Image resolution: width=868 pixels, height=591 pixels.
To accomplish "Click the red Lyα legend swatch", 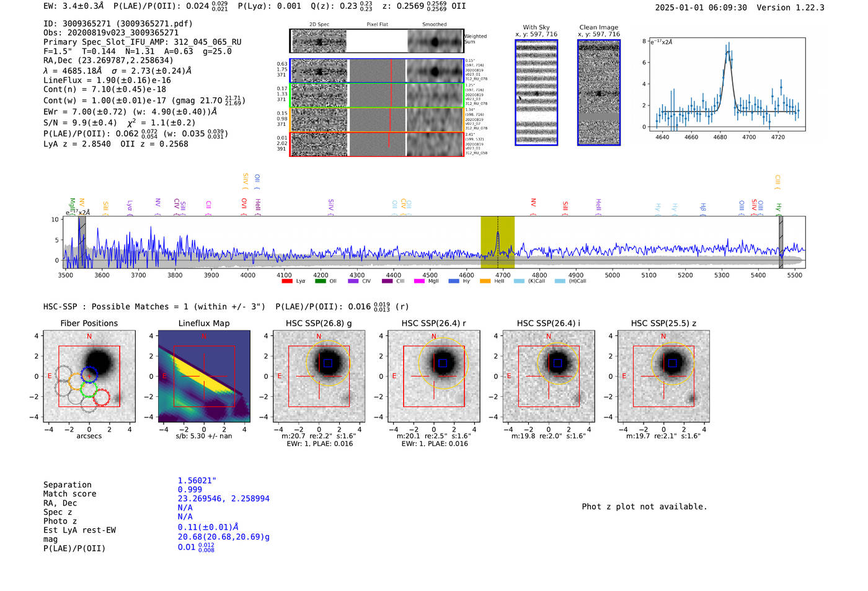I will [x=287, y=282].
